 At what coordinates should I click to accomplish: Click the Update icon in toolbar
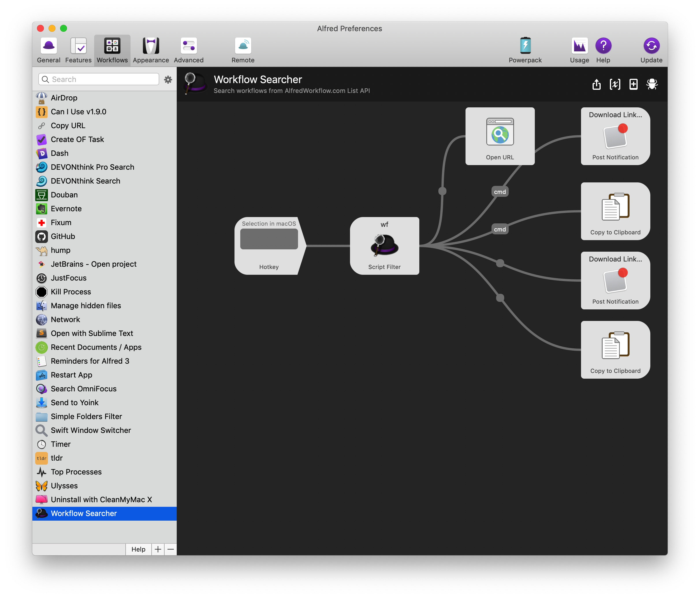coord(651,46)
